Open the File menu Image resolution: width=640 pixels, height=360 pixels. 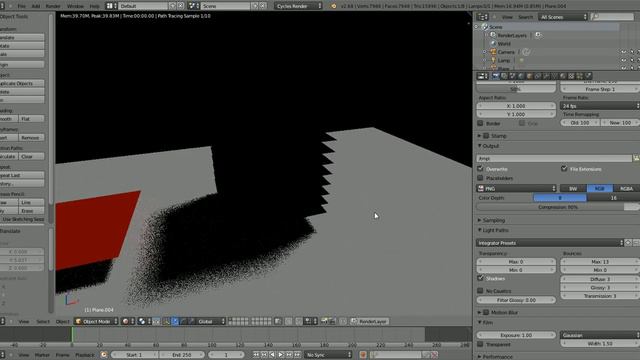click(22, 6)
